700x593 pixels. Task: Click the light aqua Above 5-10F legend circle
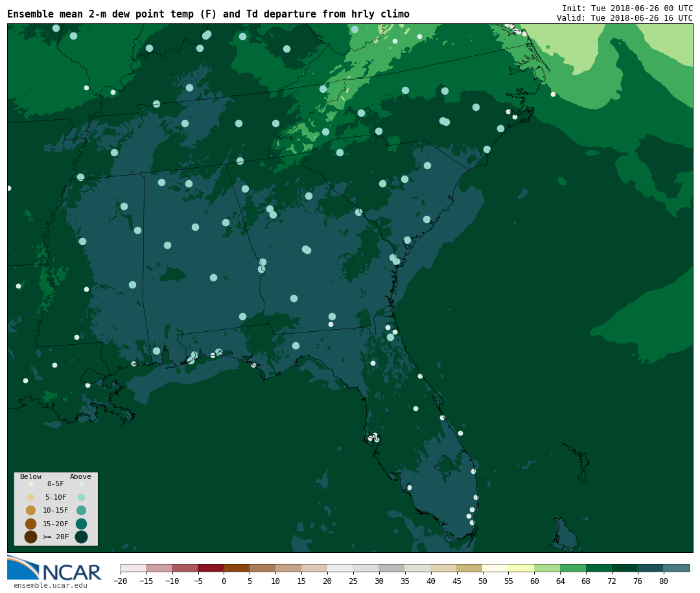click(x=81, y=498)
